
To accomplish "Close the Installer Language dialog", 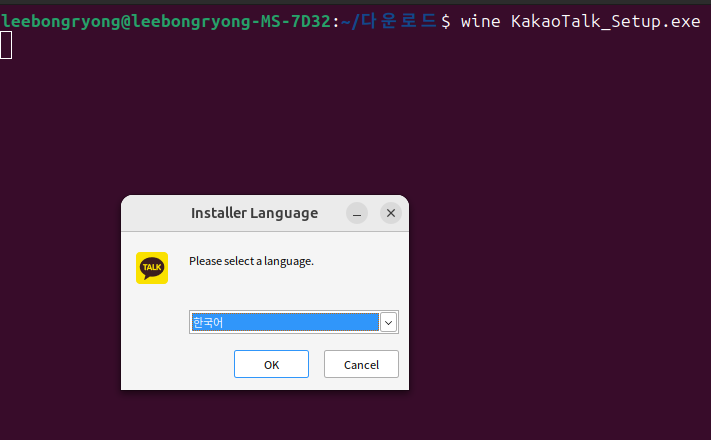I will (x=391, y=213).
